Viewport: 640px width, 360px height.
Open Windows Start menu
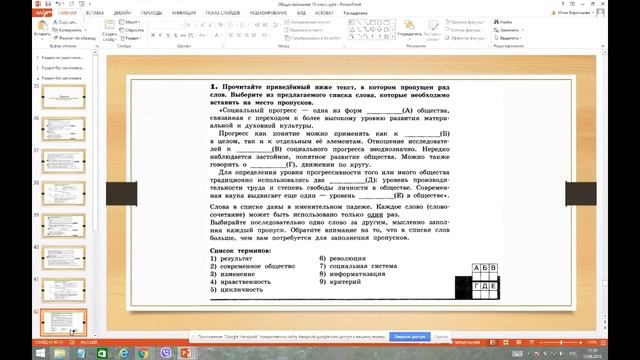(40, 353)
